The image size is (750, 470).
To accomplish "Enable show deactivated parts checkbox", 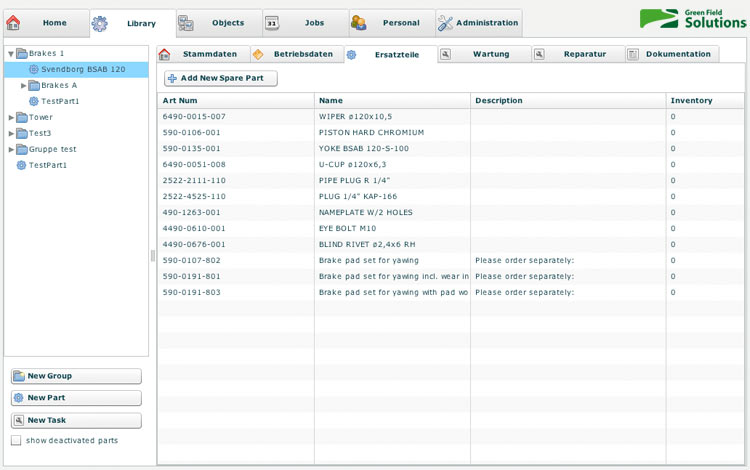I will point(16,440).
